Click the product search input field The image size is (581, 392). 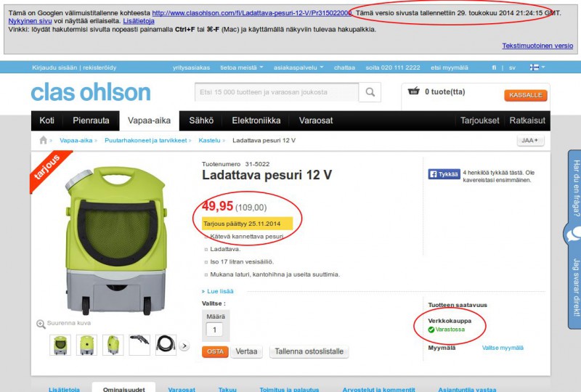(277, 92)
